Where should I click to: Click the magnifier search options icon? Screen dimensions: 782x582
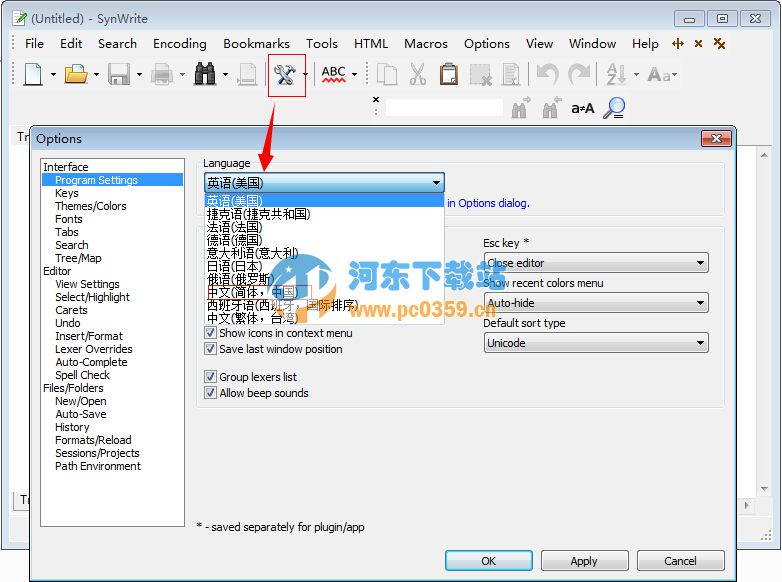pos(614,108)
